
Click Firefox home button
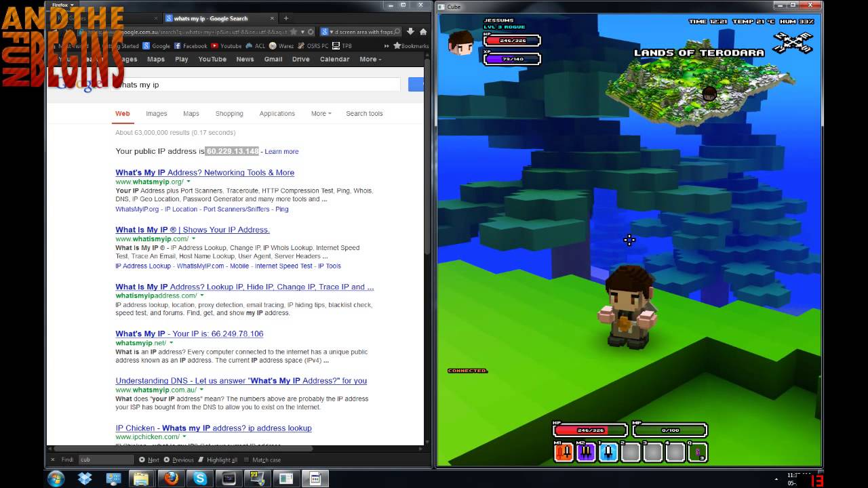point(423,32)
